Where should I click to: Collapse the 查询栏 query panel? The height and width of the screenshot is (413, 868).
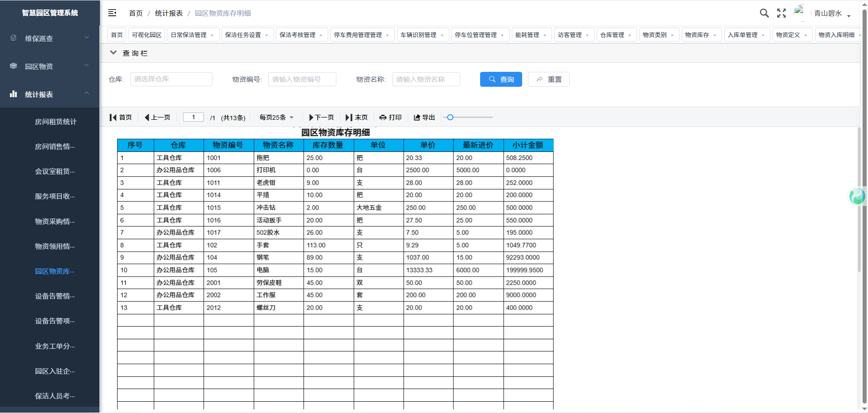pyautogui.click(x=113, y=53)
